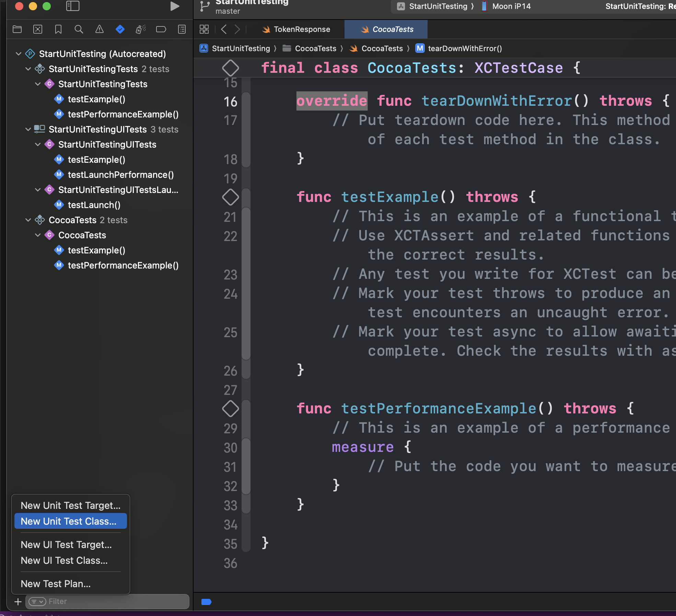This screenshot has height=616, width=676.
Task: Toggle the navigator sidebar panel
Action: tap(73, 6)
